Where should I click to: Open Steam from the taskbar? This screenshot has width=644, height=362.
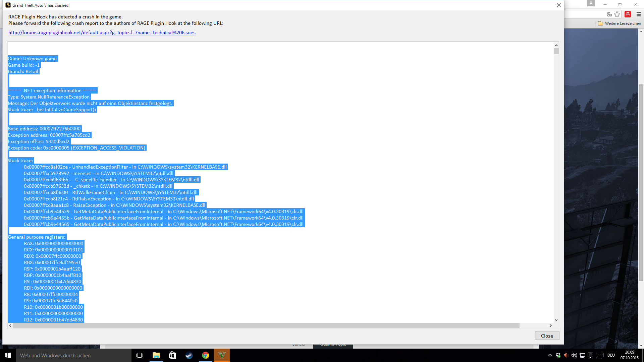pos(189,355)
